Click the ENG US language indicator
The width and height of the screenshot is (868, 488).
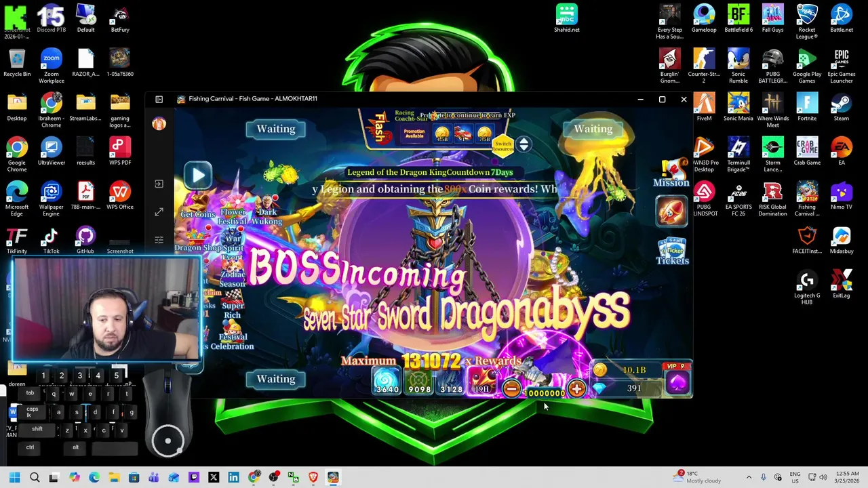coord(795,477)
